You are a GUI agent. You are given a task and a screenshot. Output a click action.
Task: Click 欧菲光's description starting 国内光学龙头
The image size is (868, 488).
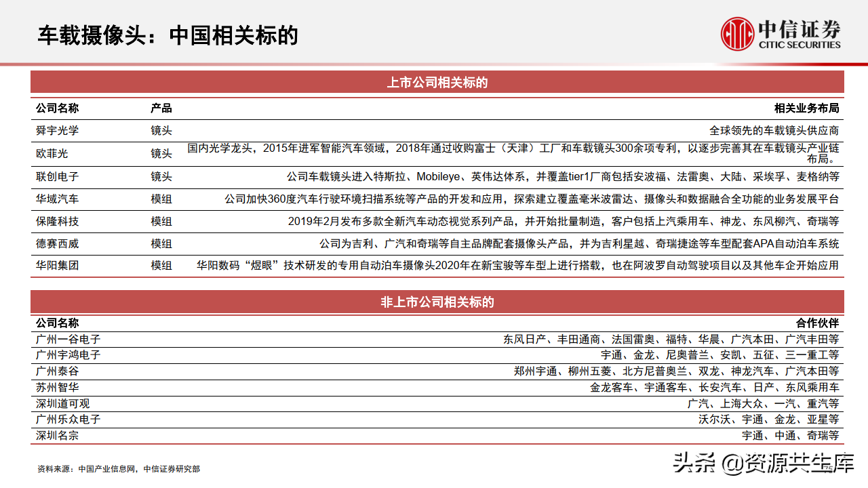tap(513, 153)
